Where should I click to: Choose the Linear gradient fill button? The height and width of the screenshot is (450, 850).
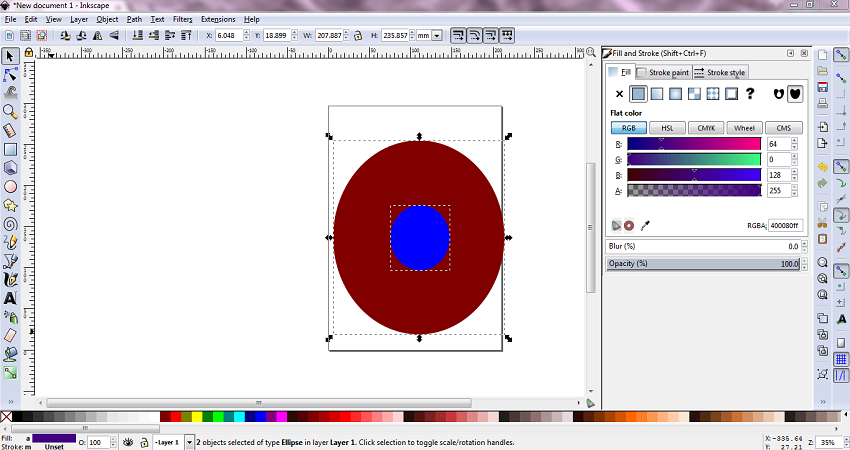click(x=656, y=94)
